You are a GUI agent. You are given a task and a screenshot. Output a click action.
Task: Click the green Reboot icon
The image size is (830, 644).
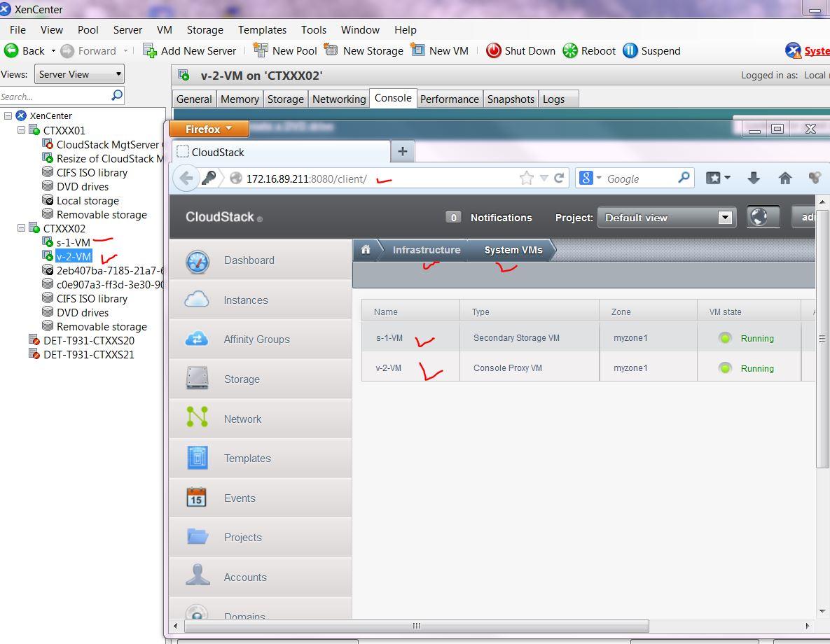570,51
